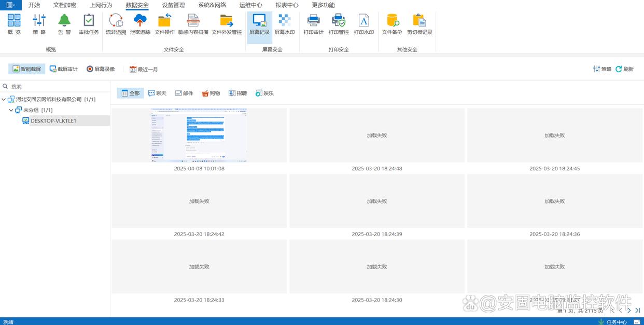
Task: Open the 审批任务 ribbon icon
Action: click(x=89, y=24)
